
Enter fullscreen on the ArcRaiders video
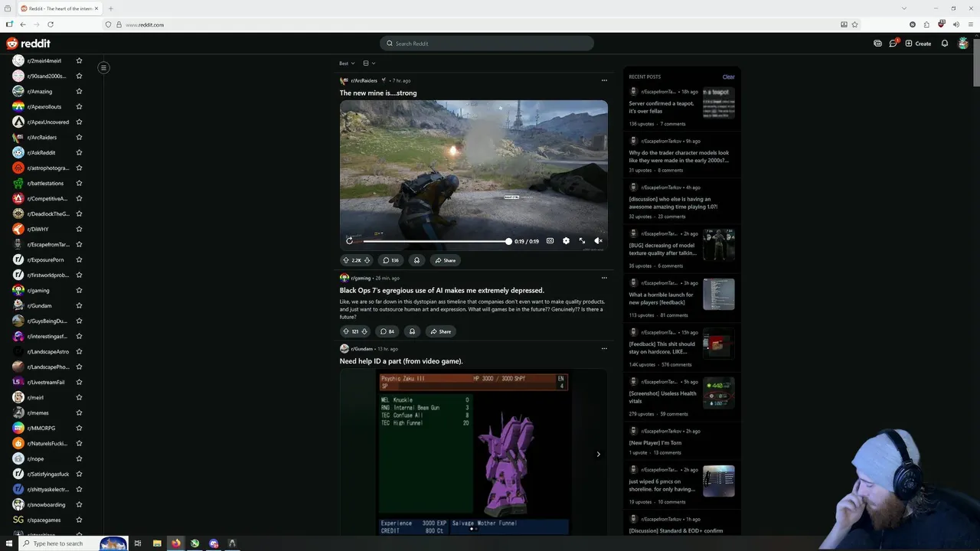(582, 241)
